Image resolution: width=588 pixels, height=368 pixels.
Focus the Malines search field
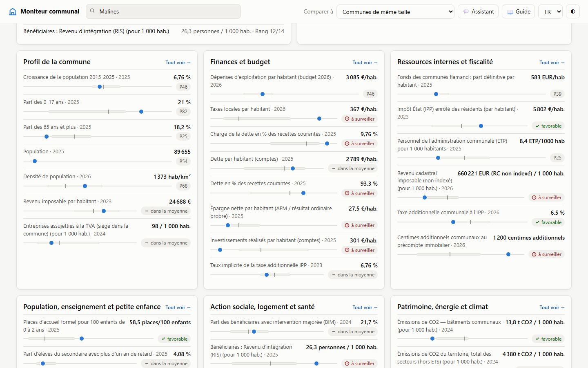click(x=163, y=11)
